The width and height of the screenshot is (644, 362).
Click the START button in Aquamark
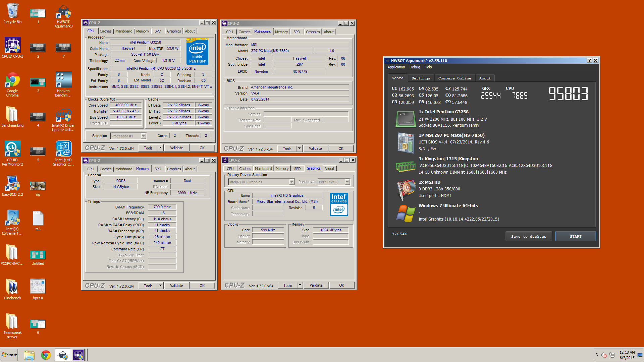pos(576,236)
